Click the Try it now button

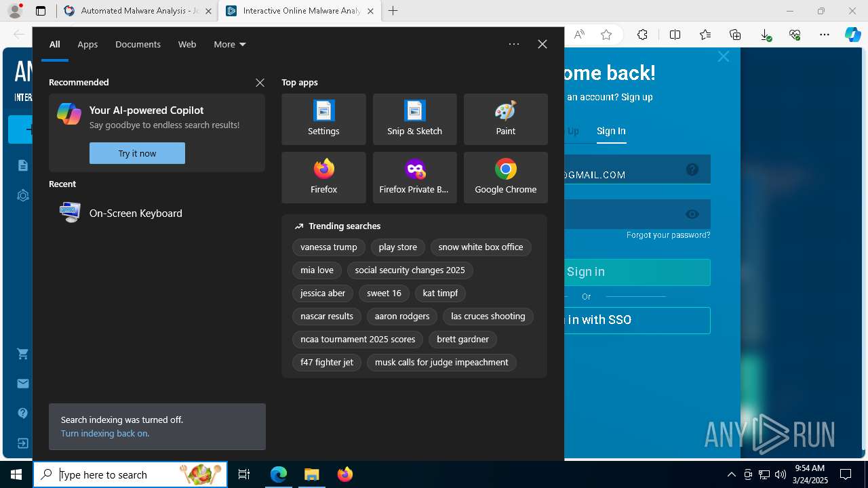pos(137,153)
